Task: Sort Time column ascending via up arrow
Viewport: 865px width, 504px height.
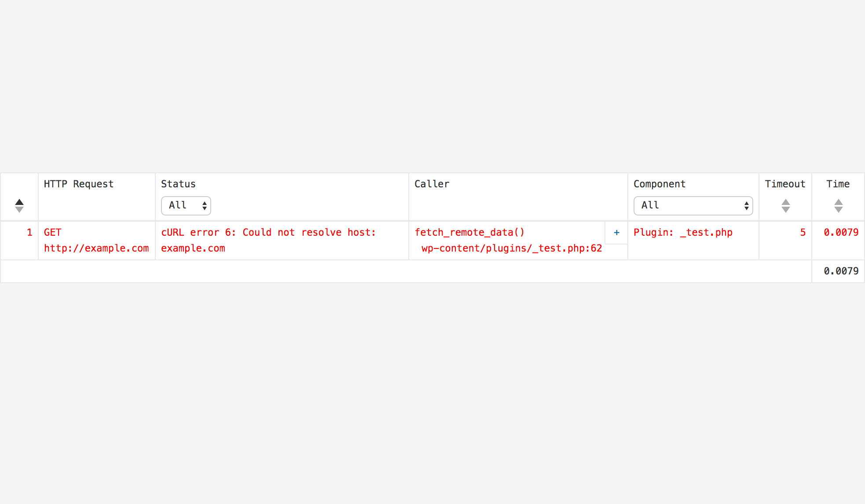Action: [x=839, y=202]
